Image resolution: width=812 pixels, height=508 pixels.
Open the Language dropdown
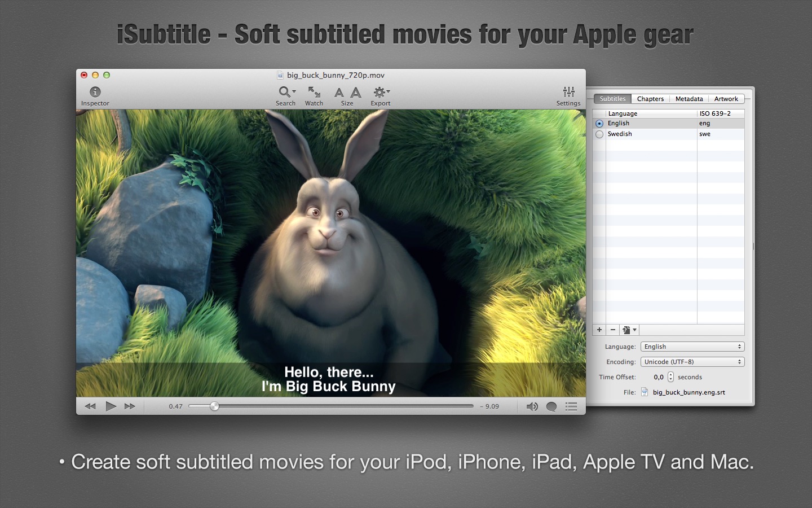pos(692,347)
